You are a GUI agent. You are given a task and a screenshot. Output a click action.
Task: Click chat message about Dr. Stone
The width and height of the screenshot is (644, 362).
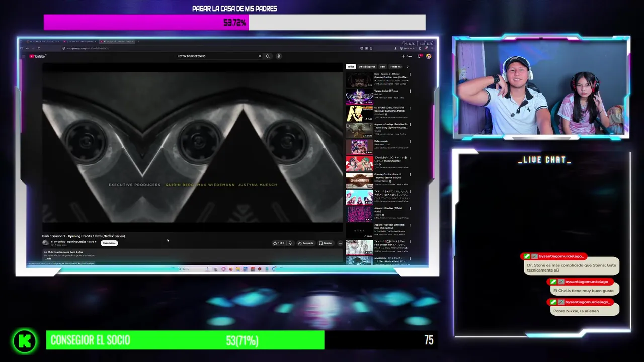(572, 267)
